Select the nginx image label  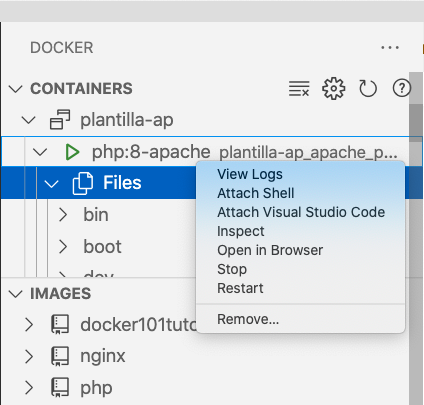pos(103,356)
